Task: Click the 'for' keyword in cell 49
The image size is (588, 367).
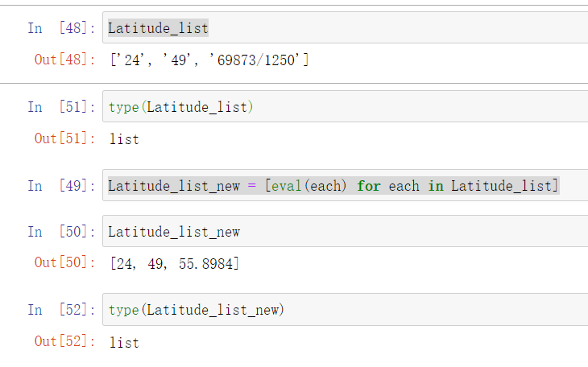Action: [369, 187]
